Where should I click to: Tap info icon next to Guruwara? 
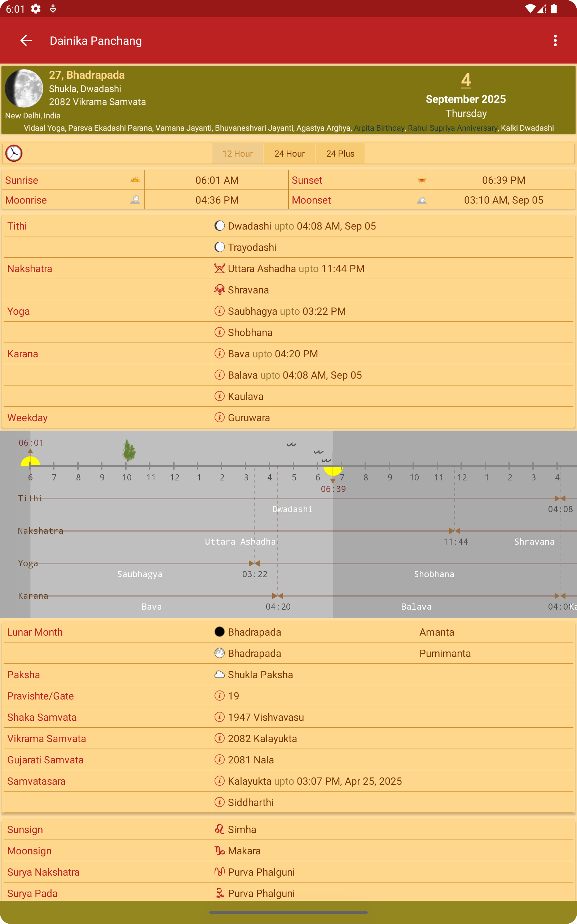[219, 417]
